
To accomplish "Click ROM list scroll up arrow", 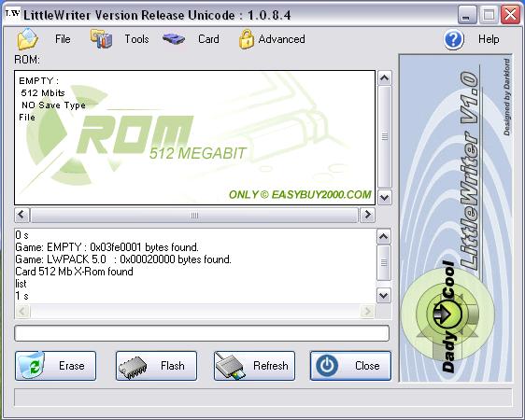I will (384, 77).
